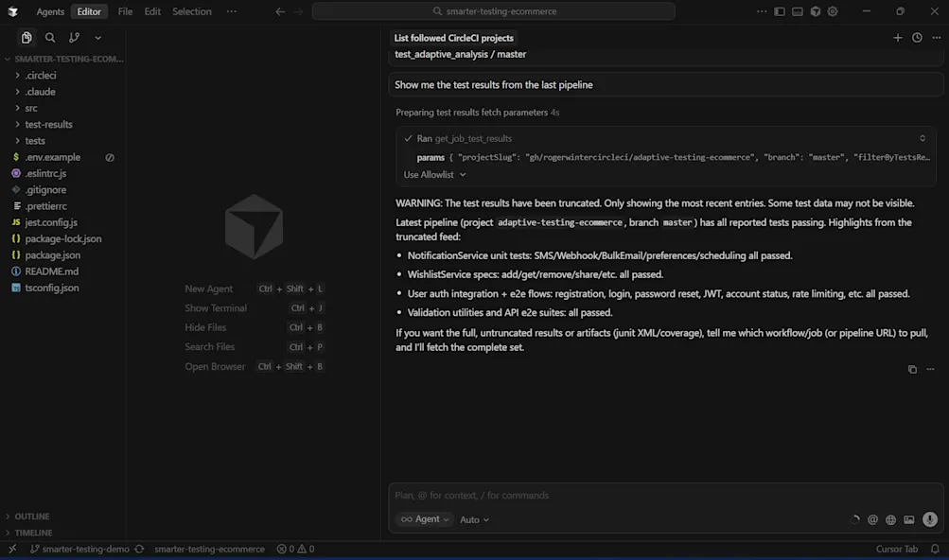
Task: Open errors and warnings count in status bar
Action: [x=295, y=549]
